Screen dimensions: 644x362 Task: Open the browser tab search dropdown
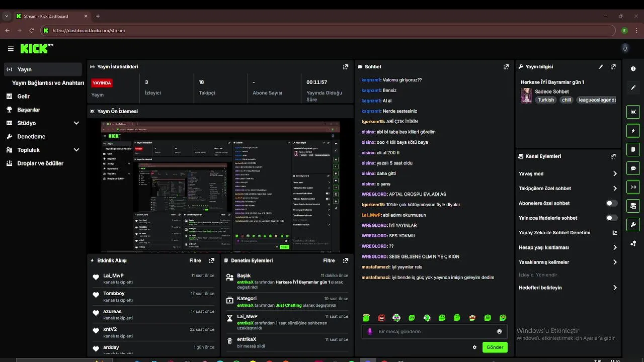[7, 16]
